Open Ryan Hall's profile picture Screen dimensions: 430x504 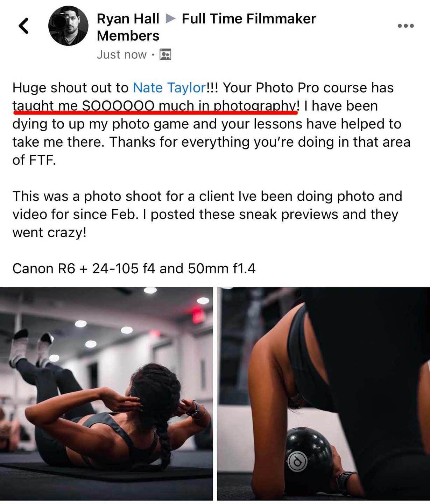point(68,26)
